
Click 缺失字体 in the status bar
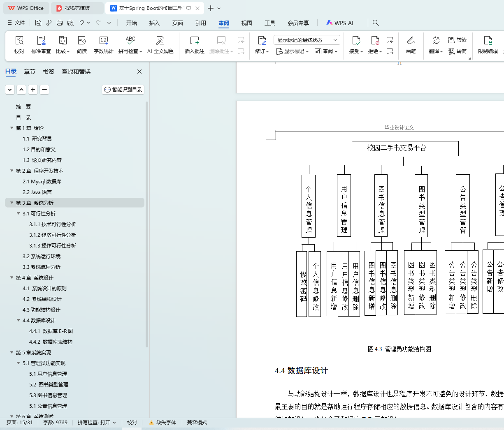(x=163, y=423)
